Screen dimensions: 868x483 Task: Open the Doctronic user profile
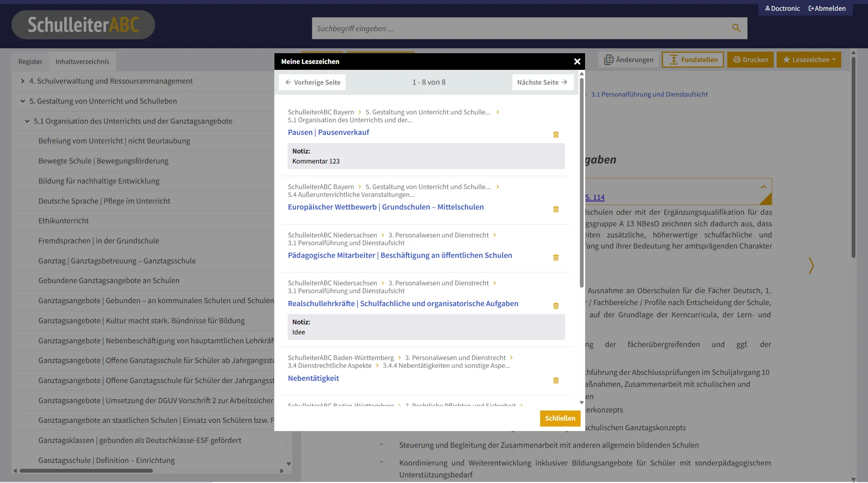click(x=782, y=9)
